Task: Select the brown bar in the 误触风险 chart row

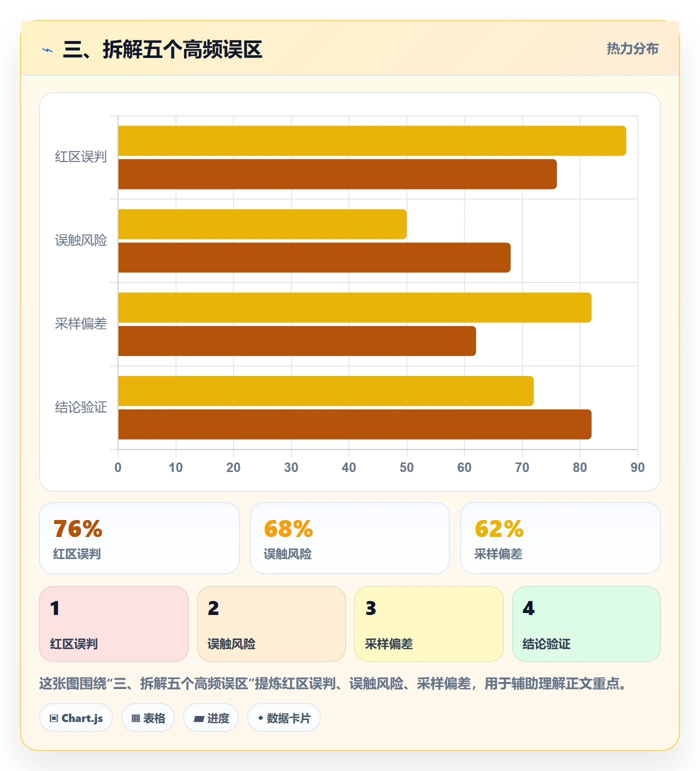Action: [314, 257]
